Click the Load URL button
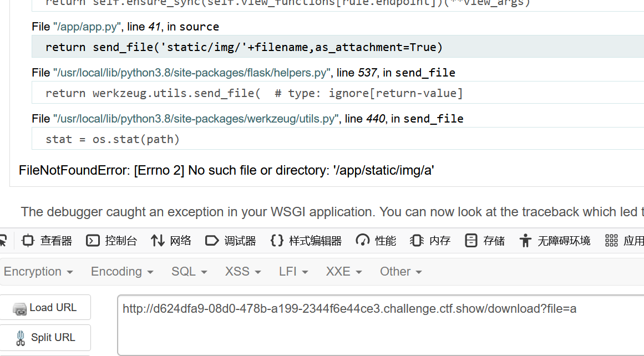This screenshot has height=356, width=644. [45, 308]
